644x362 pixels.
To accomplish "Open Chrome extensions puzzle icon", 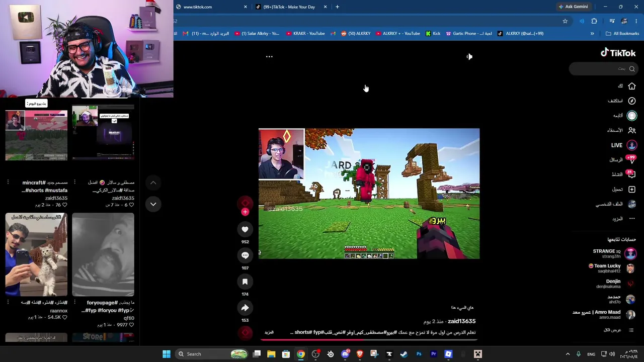I will (x=594, y=21).
